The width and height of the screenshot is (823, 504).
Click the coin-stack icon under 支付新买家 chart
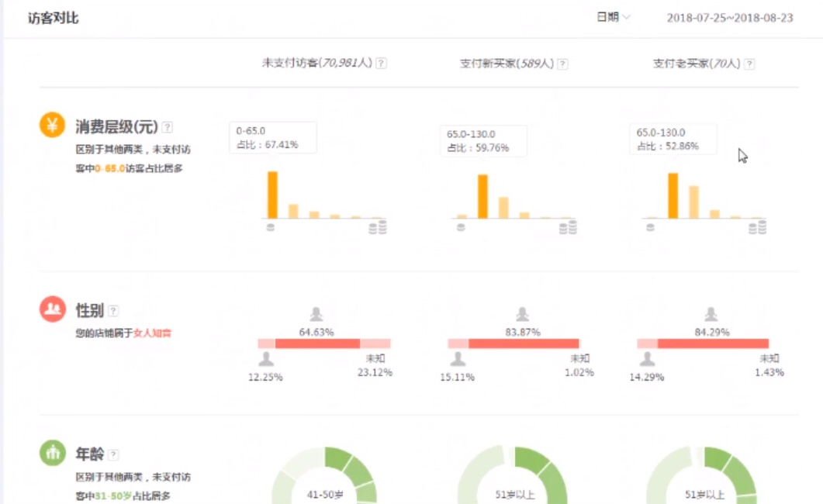coord(568,227)
